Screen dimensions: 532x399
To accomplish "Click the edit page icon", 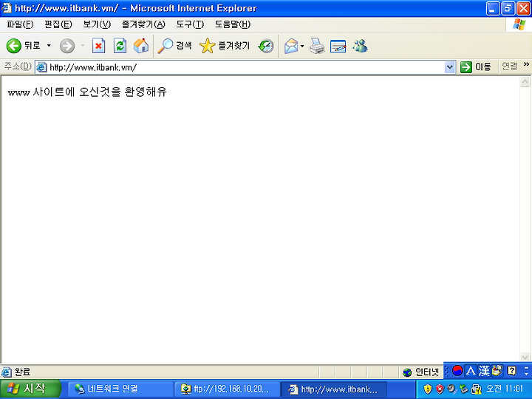I will point(338,46).
